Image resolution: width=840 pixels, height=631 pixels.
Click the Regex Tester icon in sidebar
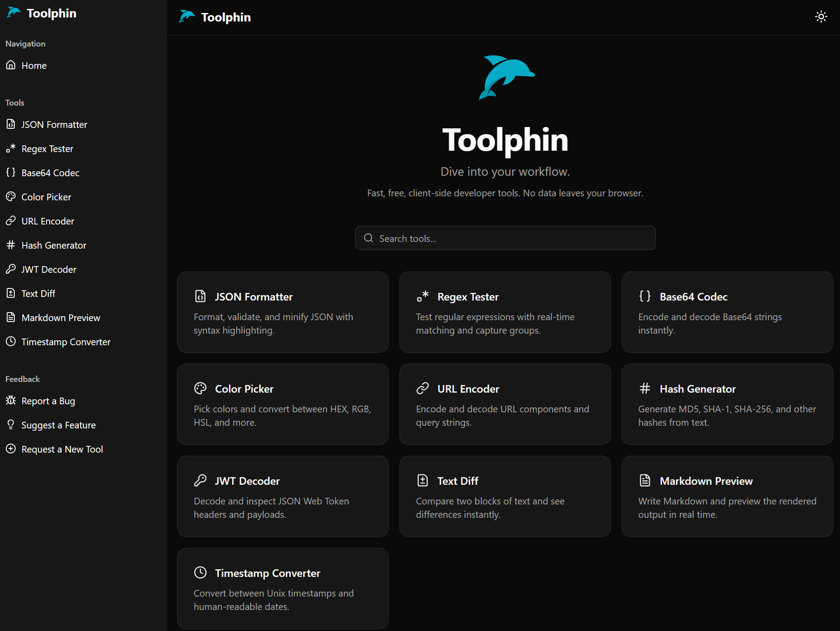[x=11, y=148]
